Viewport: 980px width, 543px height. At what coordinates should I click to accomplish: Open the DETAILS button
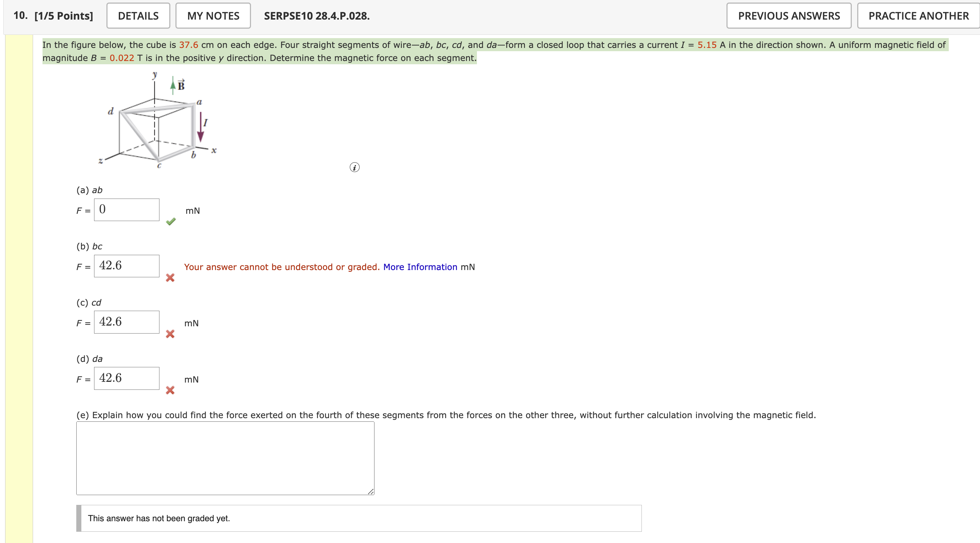tap(138, 16)
